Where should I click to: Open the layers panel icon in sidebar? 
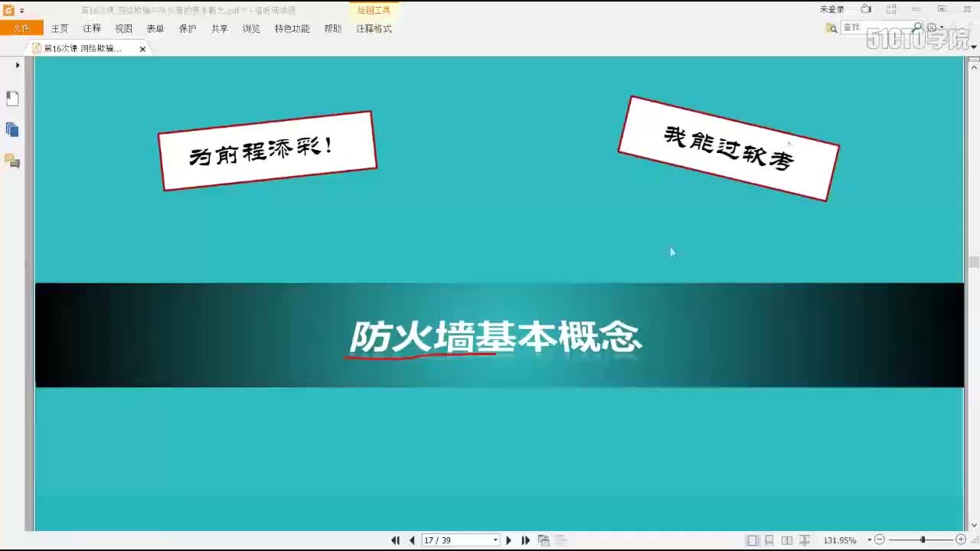[x=12, y=129]
